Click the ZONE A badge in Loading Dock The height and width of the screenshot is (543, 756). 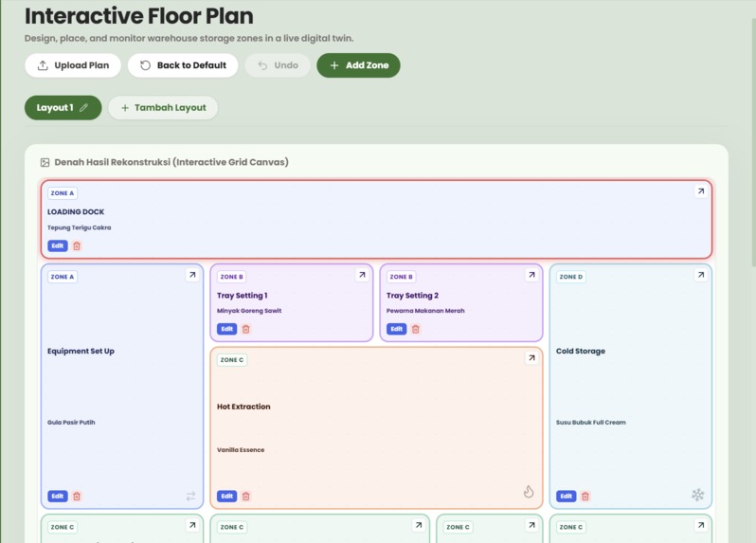pos(63,193)
